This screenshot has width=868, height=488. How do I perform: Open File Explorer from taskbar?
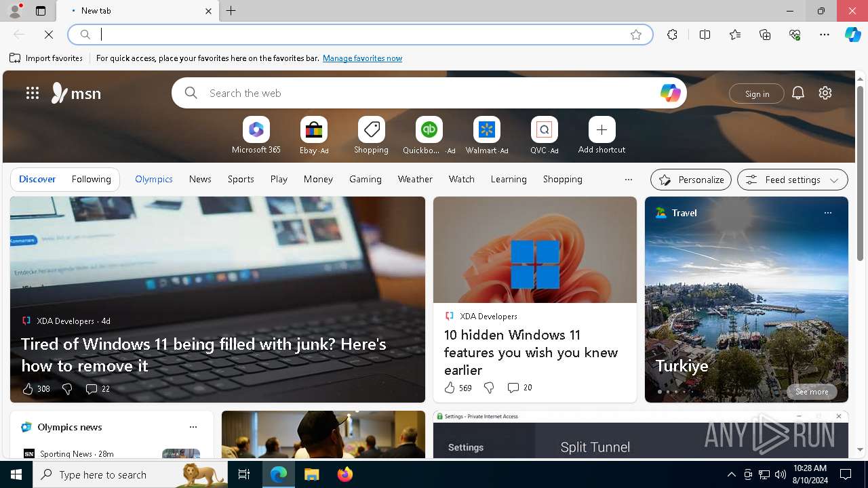[x=311, y=474]
